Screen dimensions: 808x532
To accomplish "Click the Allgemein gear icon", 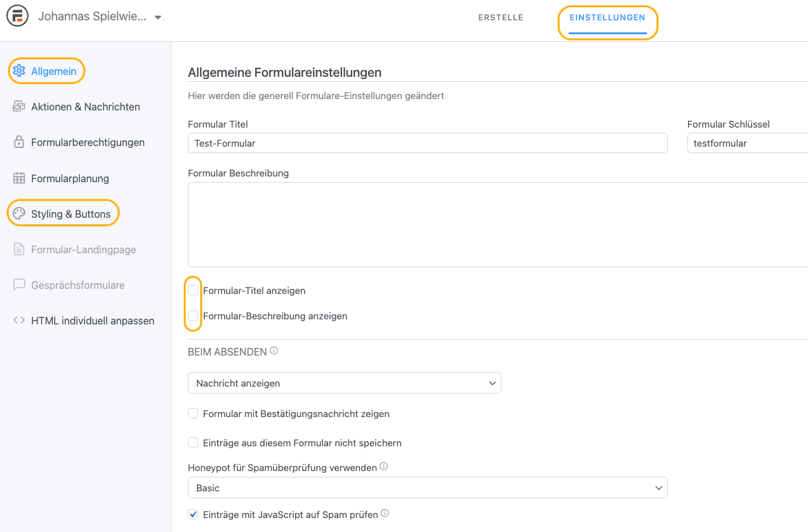I will [19, 71].
